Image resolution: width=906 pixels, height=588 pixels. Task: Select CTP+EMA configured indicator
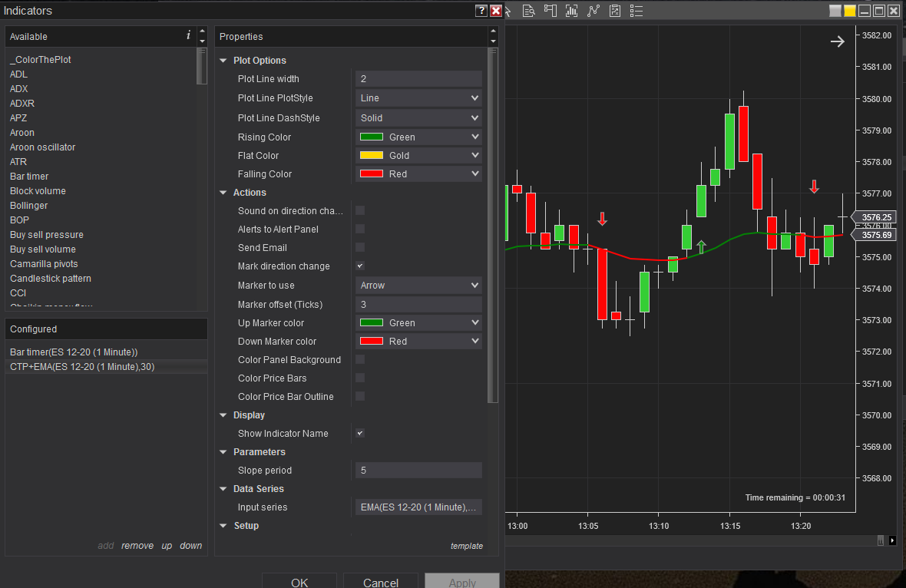click(x=82, y=367)
